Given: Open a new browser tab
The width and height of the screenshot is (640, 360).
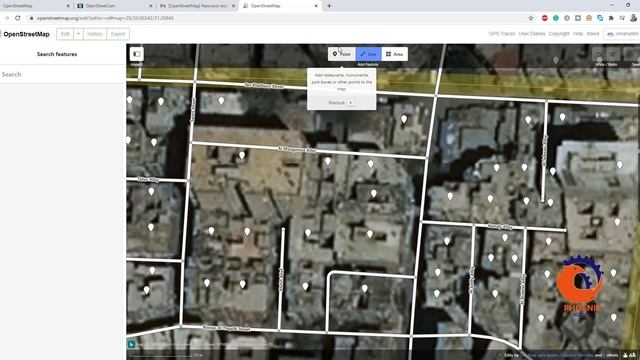Looking at the screenshot, I should 329,6.
